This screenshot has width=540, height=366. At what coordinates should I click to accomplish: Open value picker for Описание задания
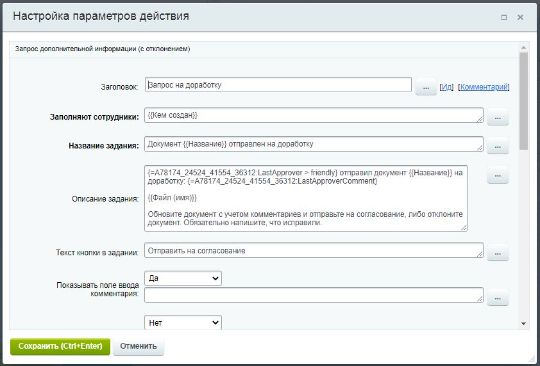pos(498,176)
